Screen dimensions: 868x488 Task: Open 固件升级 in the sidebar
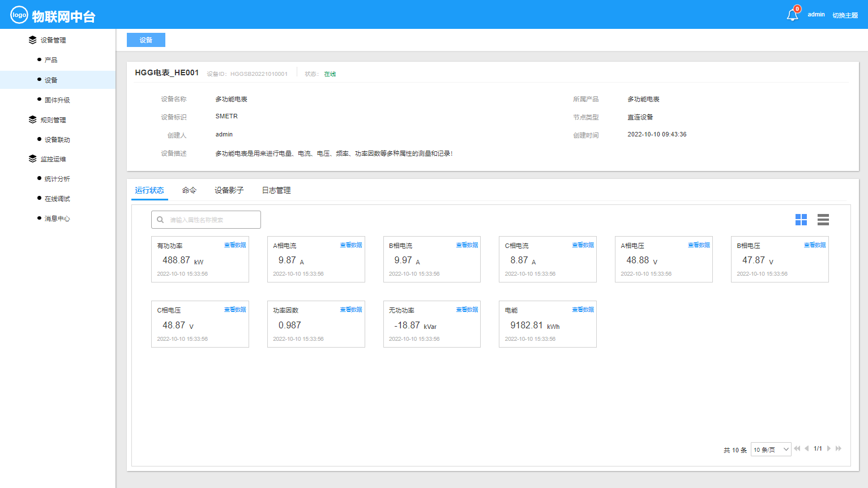[x=57, y=100]
